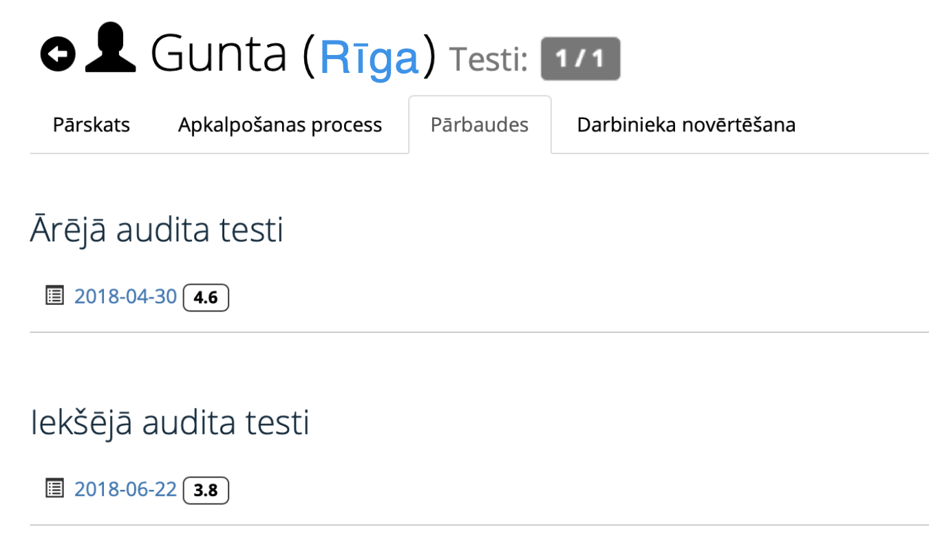929x560 pixels.
Task: Click the 4.6 score badge
Action: click(x=206, y=297)
